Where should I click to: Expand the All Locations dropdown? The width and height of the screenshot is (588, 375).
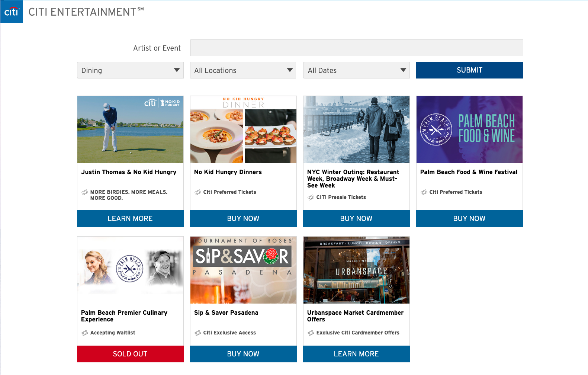(x=243, y=70)
